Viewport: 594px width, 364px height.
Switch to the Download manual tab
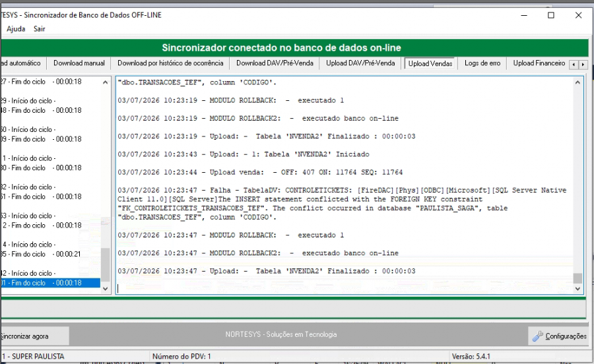[79, 63]
